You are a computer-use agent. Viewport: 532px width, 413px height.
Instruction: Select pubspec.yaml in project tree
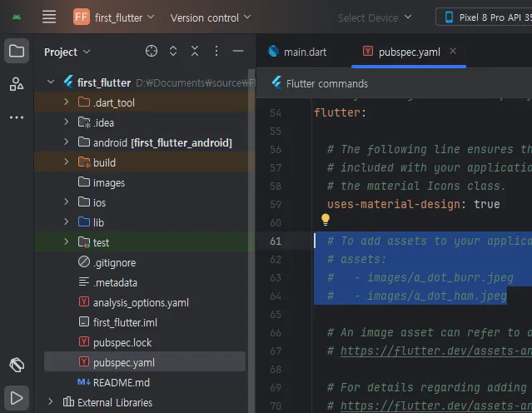145,362
